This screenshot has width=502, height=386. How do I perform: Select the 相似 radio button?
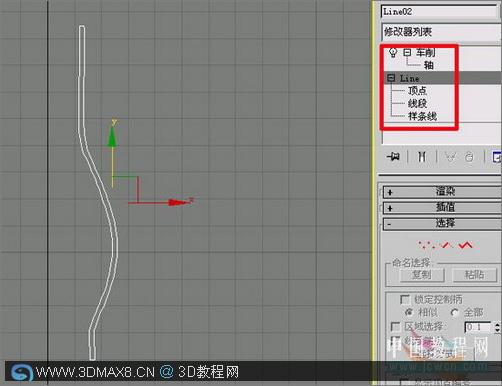[409, 312]
